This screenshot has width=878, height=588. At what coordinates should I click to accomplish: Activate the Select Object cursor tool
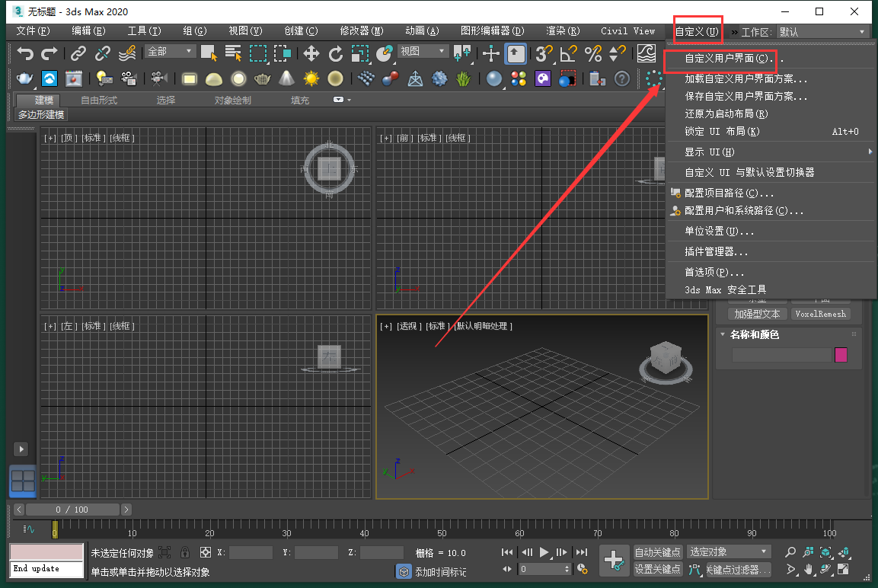tap(209, 53)
